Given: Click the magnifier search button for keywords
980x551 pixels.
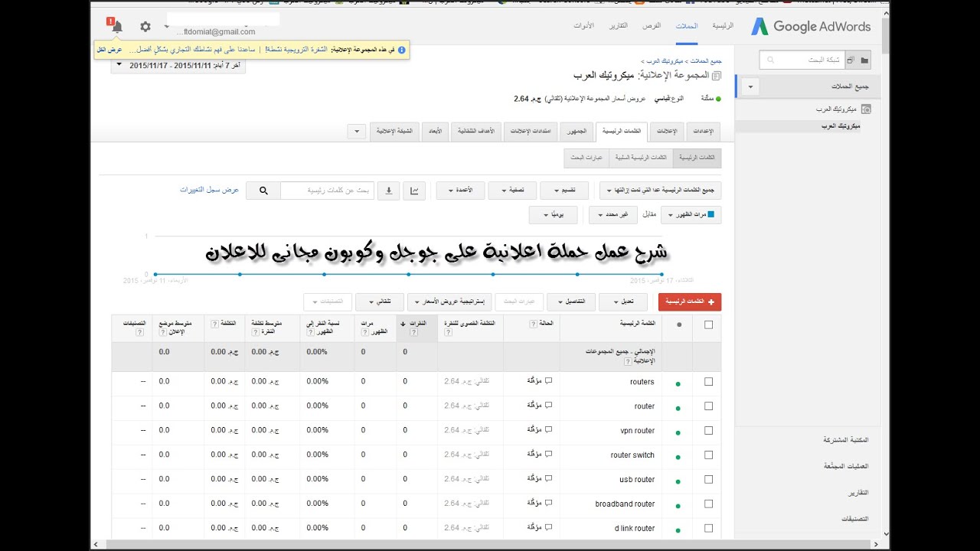Looking at the screenshot, I should point(263,191).
